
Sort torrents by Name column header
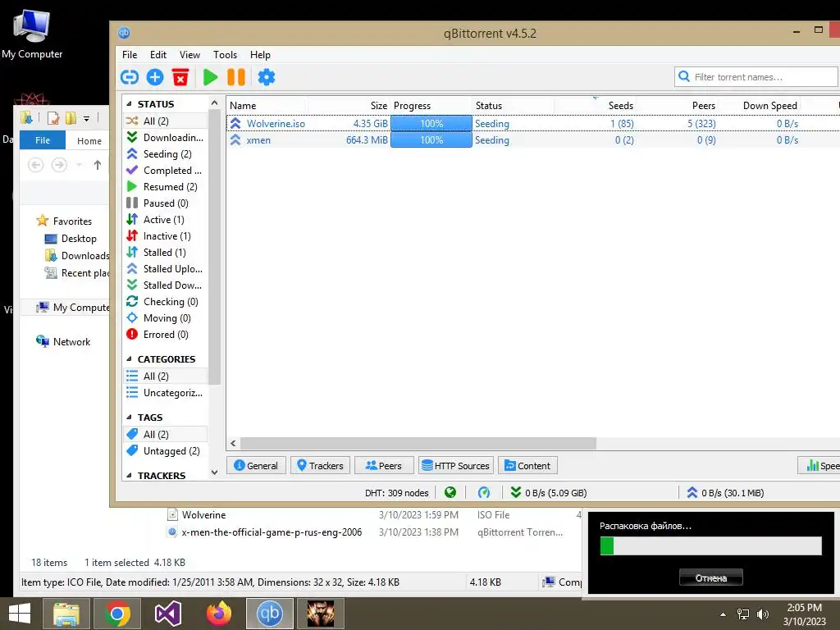pos(267,106)
